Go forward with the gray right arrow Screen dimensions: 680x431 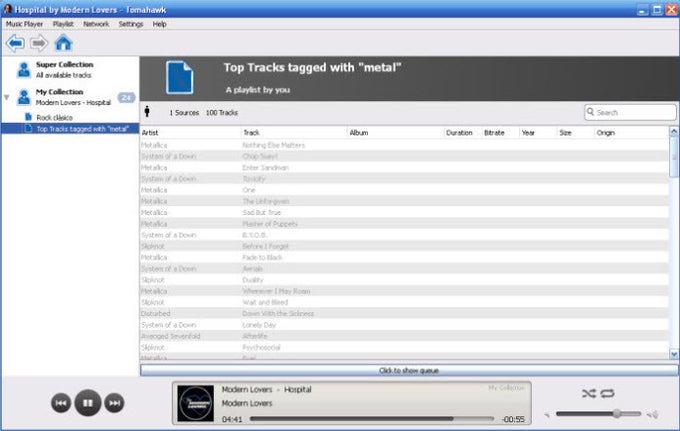coord(39,43)
